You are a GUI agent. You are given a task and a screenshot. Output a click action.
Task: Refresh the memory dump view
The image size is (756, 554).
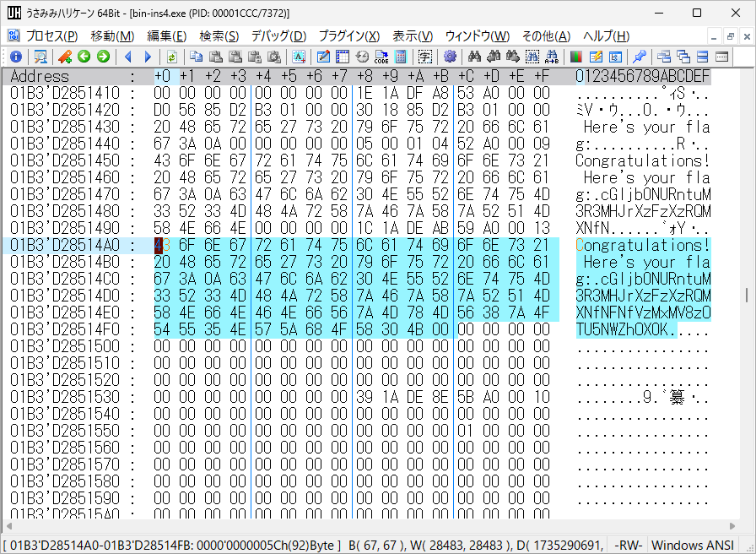pyautogui.click(x=170, y=57)
